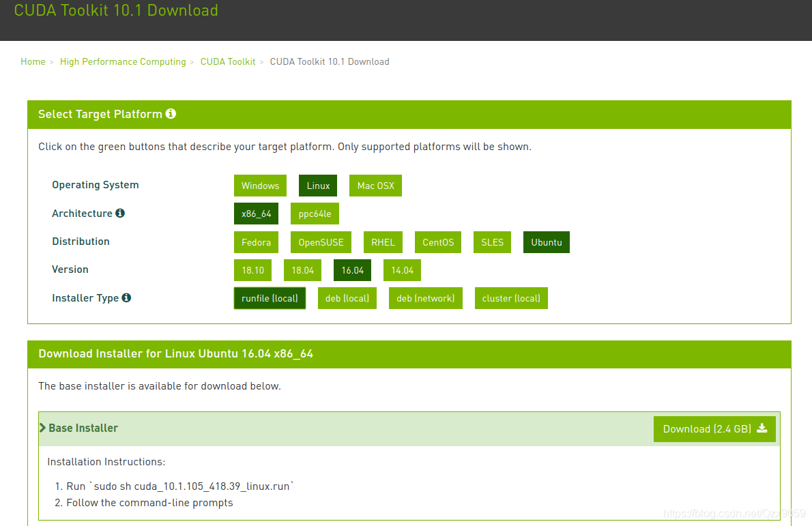Select Windows operating system
This screenshot has height=526, width=812.
pyautogui.click(x=260, y=186)
